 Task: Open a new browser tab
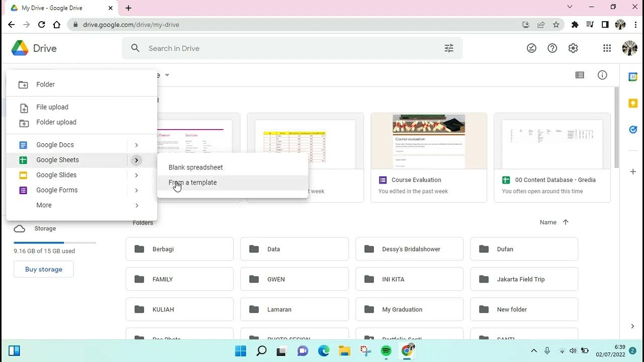point(128,8)
